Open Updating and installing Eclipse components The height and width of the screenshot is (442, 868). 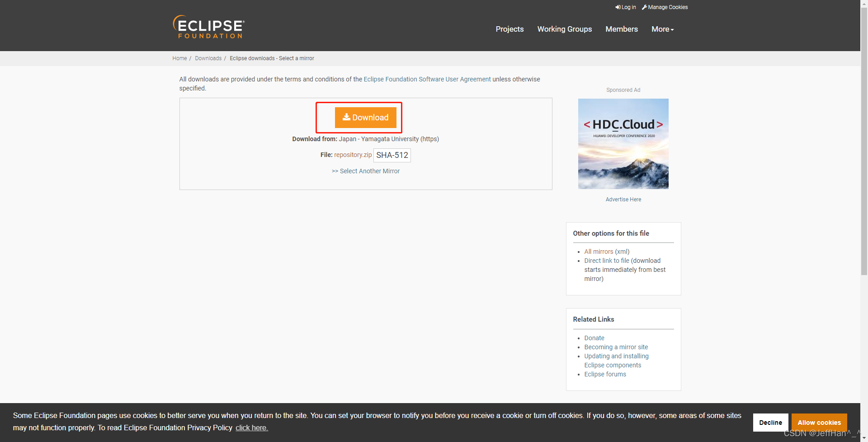(617, 361)
